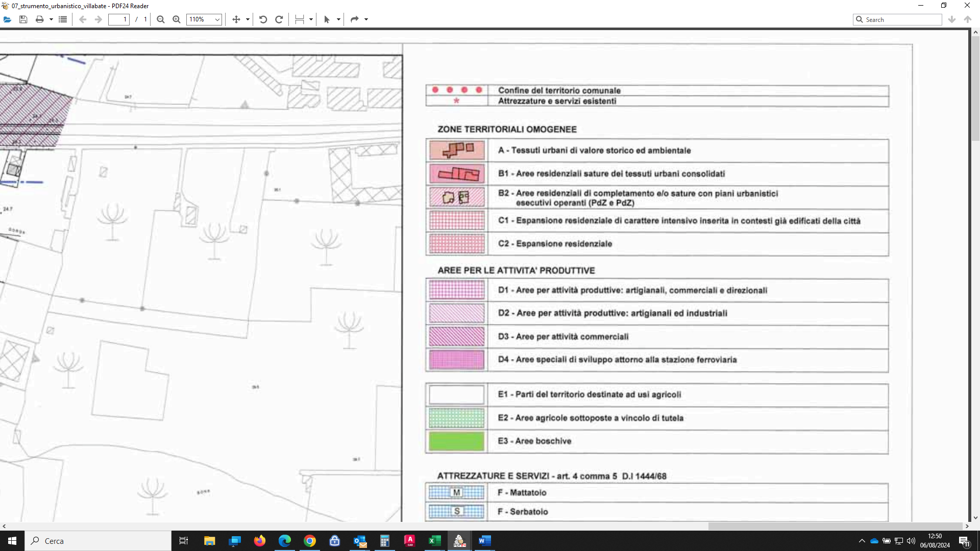Click the 'ZONE TERRITORIALI OMOGENEE' heading
Image resolution: width=980 pixels, height=551 pixels.
coord(507,130)
